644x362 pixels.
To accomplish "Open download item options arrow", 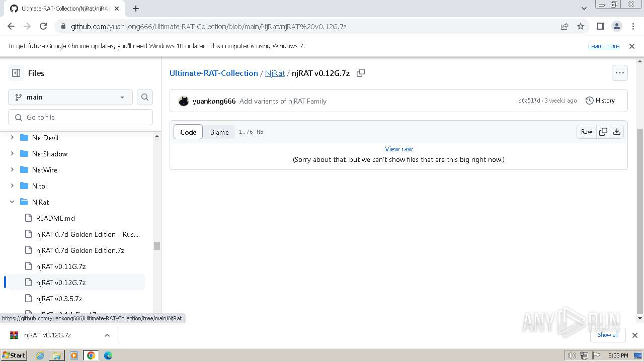I will (107, 335).
